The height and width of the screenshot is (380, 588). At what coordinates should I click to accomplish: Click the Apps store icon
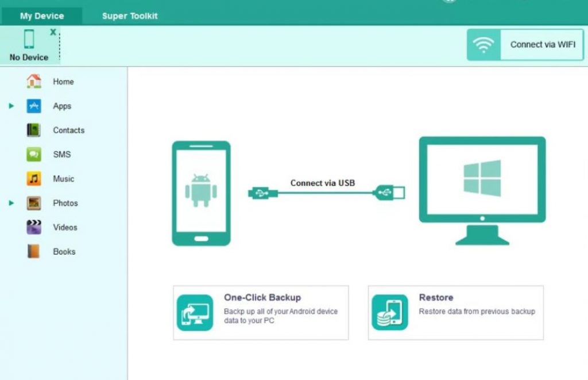34,106
